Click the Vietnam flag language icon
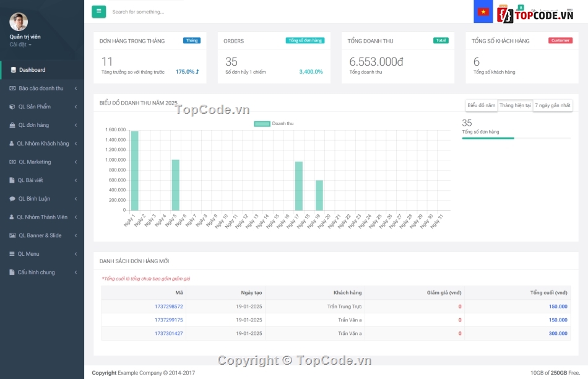The image size is (588, 379). point(483,12)
